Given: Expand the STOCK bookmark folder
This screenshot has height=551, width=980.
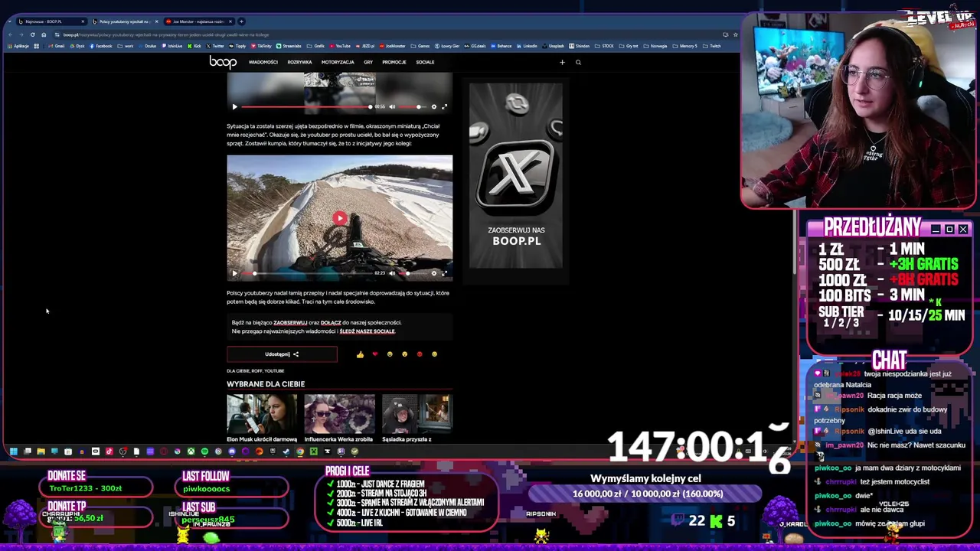Looking at the screenshot, I should point(604,46).
